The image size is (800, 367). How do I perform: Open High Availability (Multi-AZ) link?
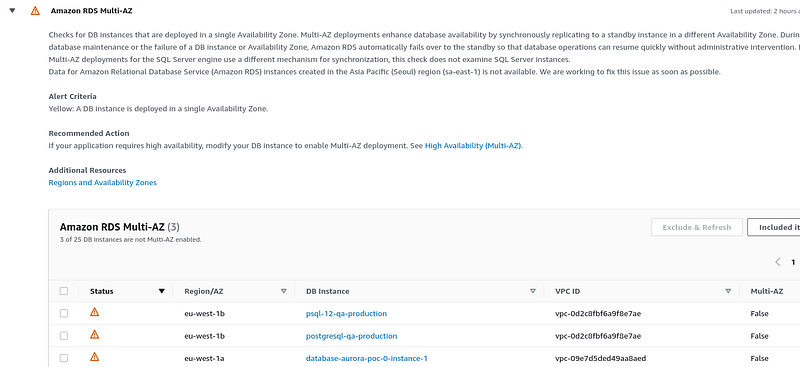tap(473, 145)
